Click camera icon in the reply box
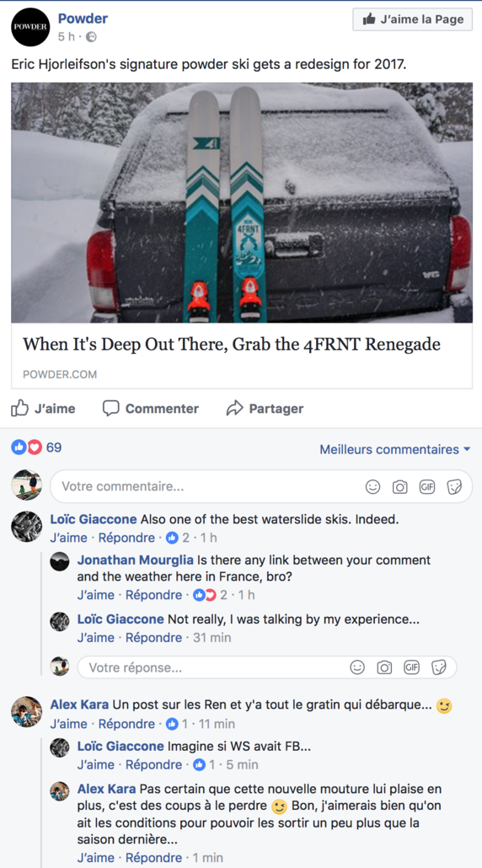Screen dimensions: 482x868 coord(384,667)
